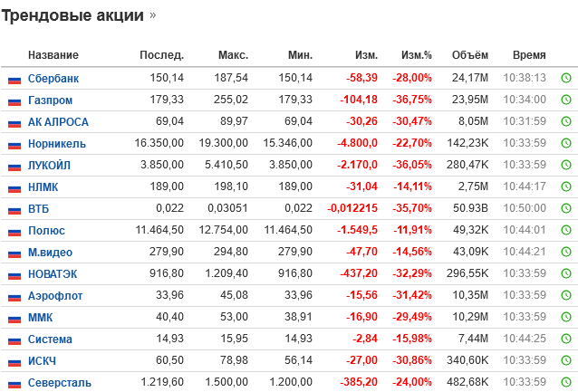The image size is (578, 392).
Task: Click the clock icon in the ВТБ row
Action: (565, 209)
